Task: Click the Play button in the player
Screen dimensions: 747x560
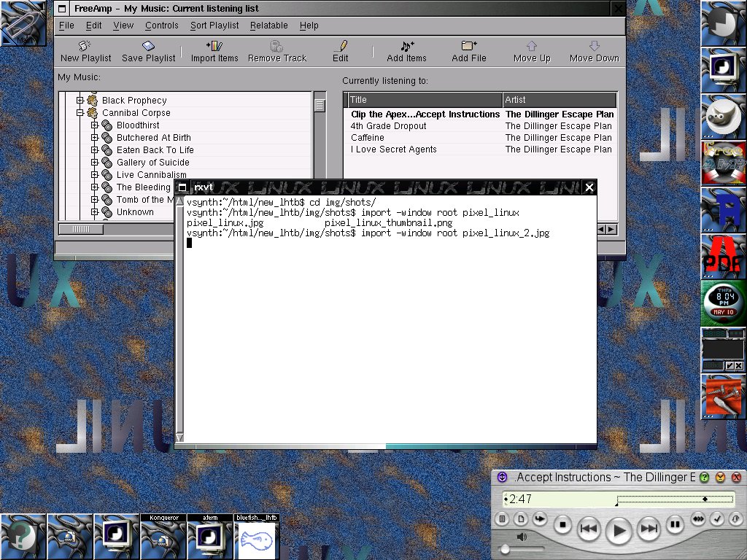Action: [619, 530]
